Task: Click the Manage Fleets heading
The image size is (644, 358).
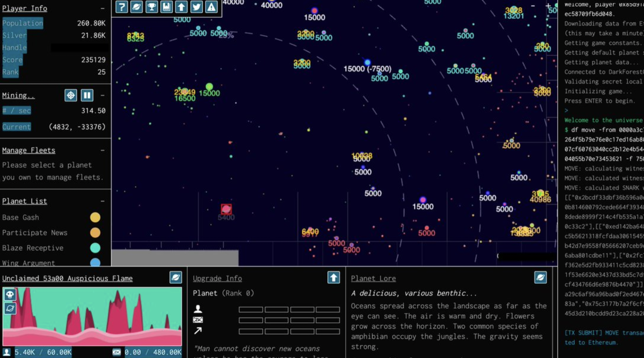Action: tap(29, 150)
